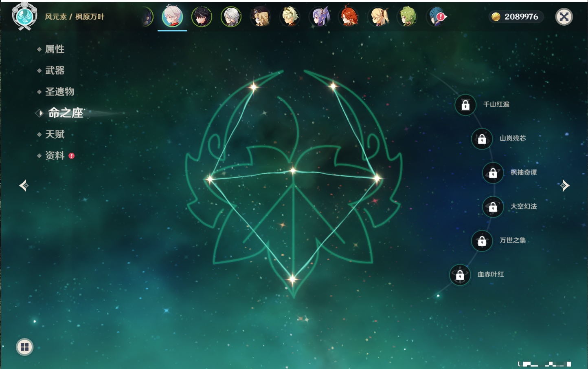
Task: Click the Mora balance 2089976
Action: pyautogui.click(x=516, y=17)
